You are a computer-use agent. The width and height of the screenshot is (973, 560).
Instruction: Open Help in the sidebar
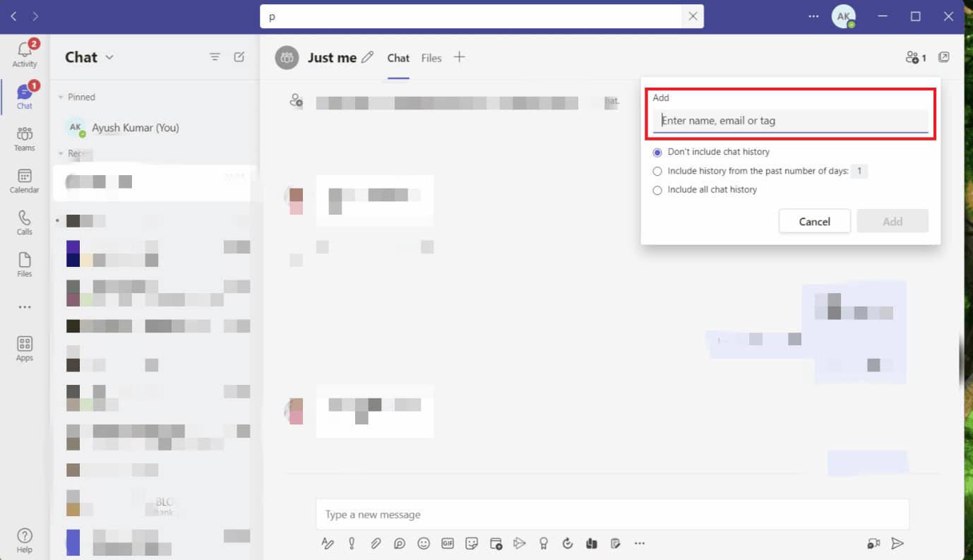click(x=25, y=540)
